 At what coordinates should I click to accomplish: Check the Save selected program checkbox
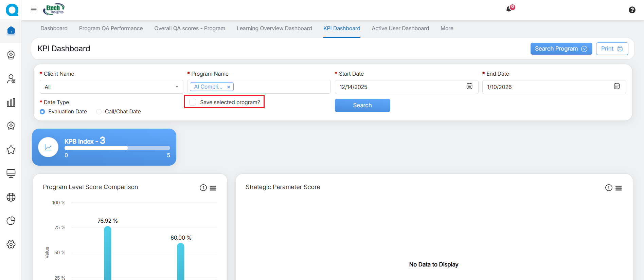(x=193, y=102)
